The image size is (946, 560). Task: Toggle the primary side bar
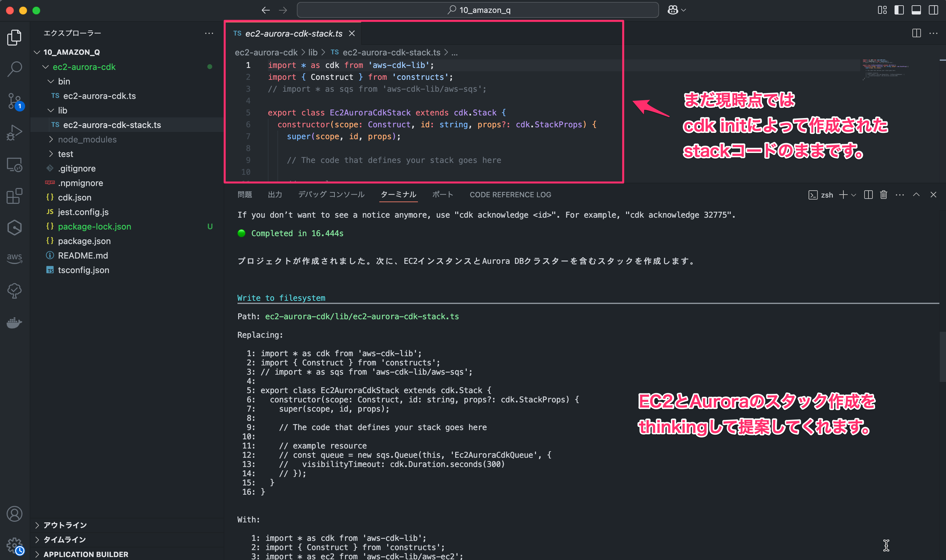point(899,10)
